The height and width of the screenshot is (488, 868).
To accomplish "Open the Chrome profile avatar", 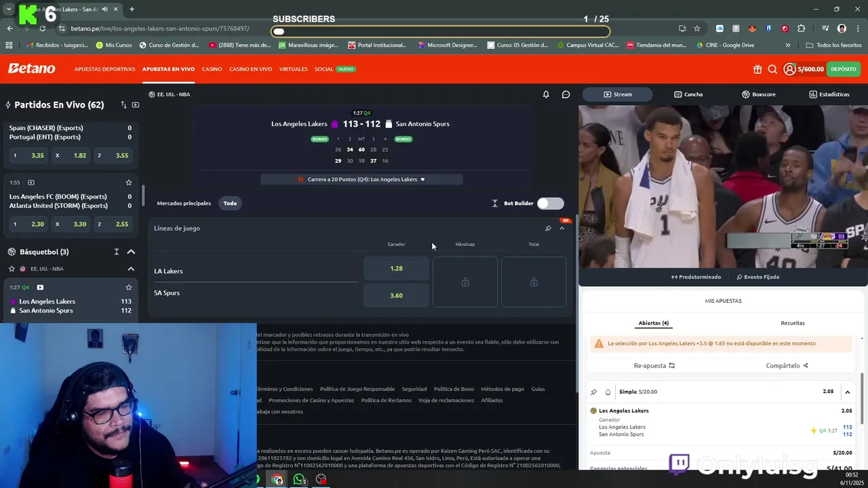I will point(842,28).
